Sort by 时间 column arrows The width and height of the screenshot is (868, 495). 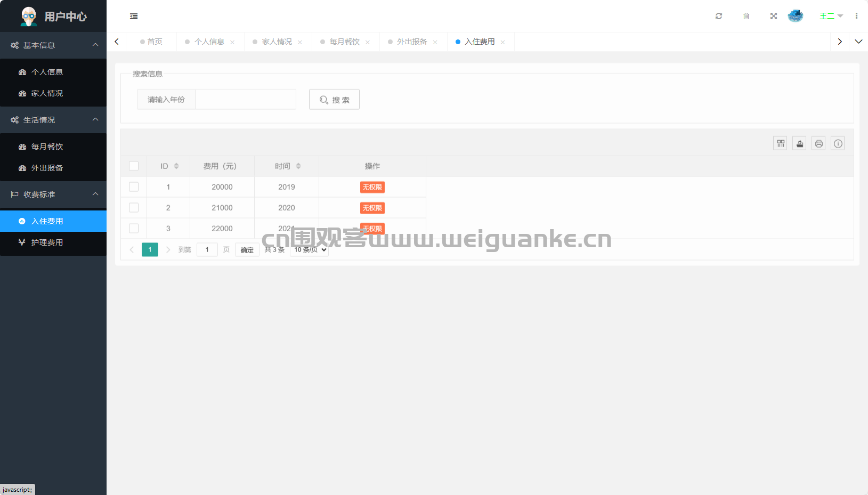[x=298, y=166]
